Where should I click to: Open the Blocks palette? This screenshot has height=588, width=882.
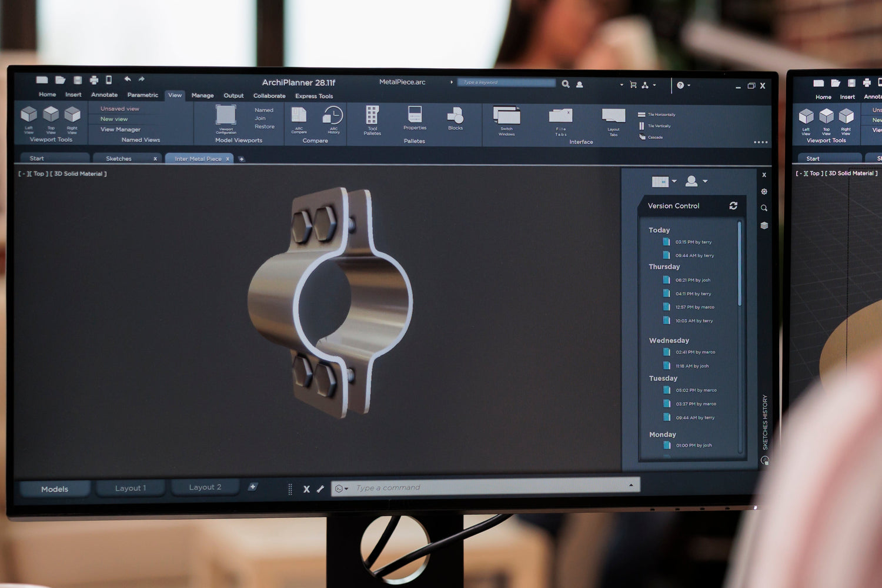455,115
